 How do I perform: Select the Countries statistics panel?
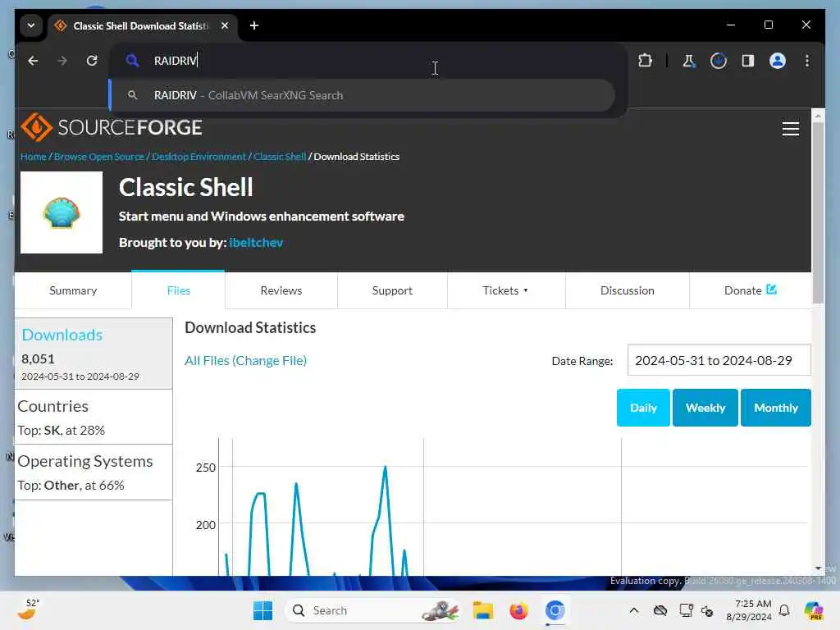(x=94, y=418)
